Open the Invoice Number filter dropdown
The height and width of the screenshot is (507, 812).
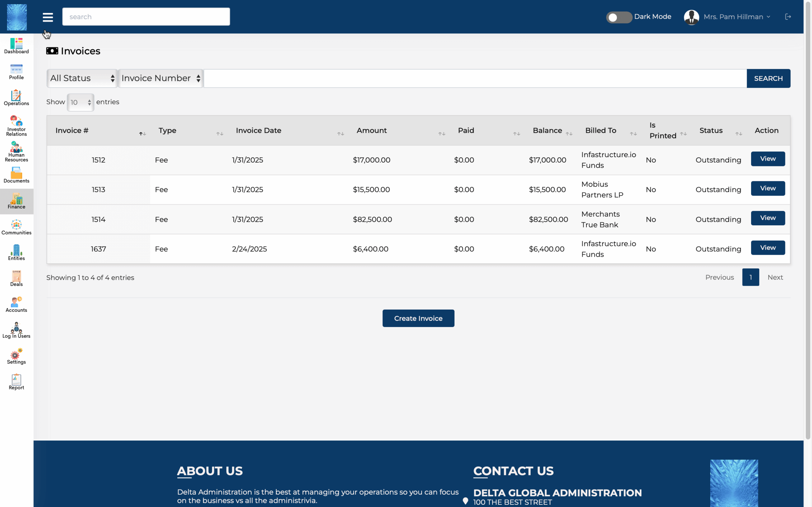click(x=161, y=79)
